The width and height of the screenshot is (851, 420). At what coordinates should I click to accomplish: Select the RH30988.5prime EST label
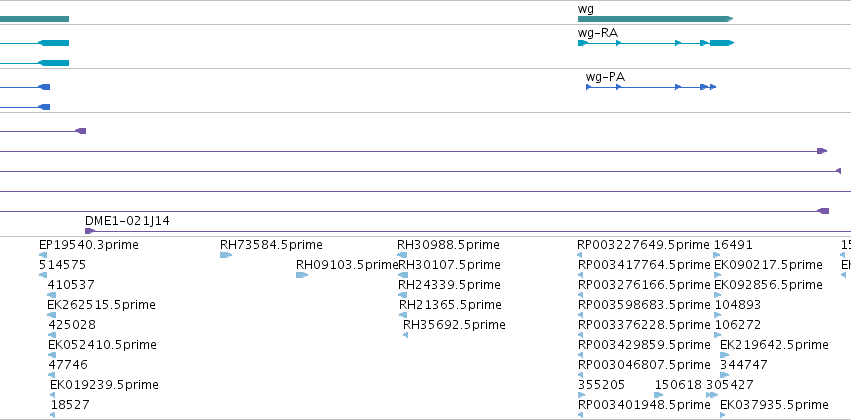click(x=448, y=245)
